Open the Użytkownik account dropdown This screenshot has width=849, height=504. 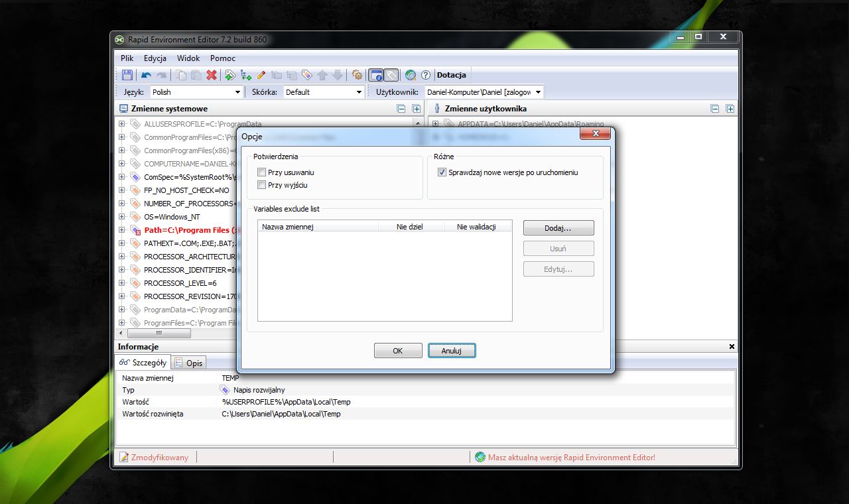538,92
